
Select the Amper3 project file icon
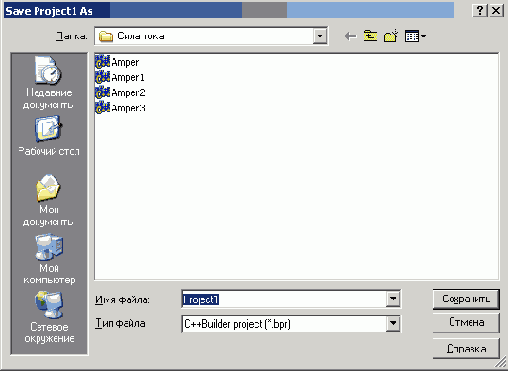(102, 108)
